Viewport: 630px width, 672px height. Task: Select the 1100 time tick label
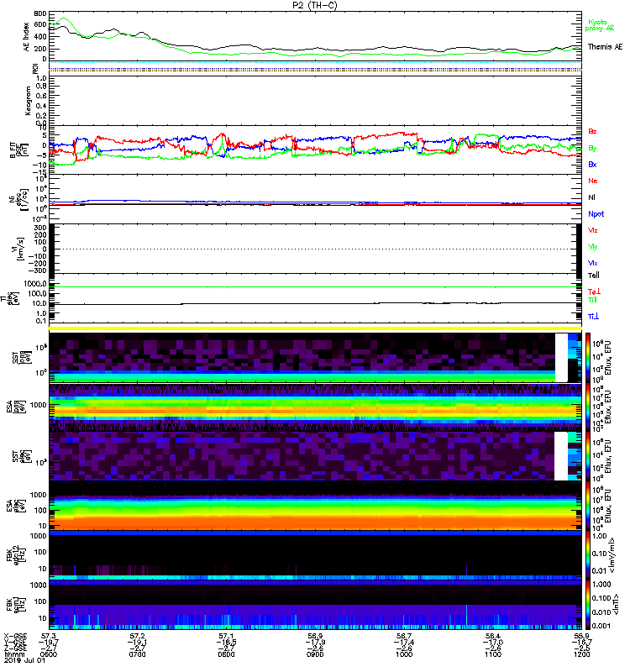tap(493, 654)
